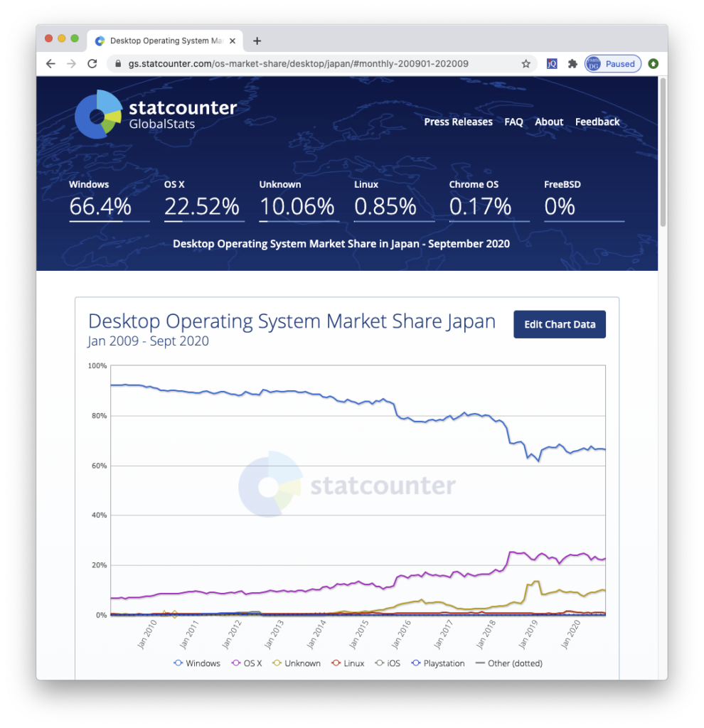Open the Extensions puzzle piece icon
This screenshot has height=728, width=704.
(572, 64)
